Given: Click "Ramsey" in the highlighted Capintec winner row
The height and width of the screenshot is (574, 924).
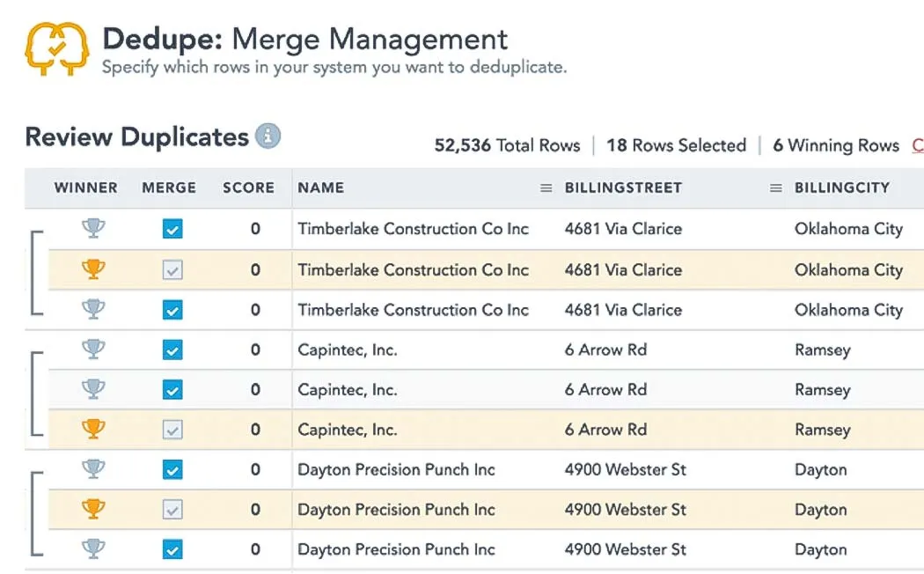Looking at the screenshot, I should pyautogui.click(x=823, y=430).
